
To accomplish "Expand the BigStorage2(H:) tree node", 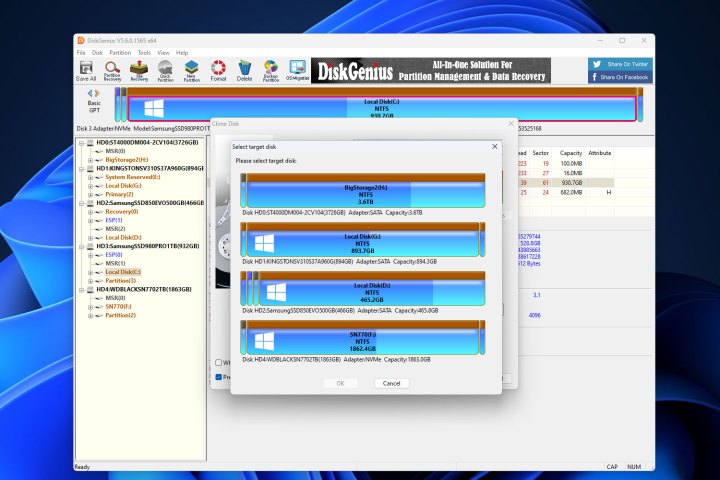I will 91,159.
